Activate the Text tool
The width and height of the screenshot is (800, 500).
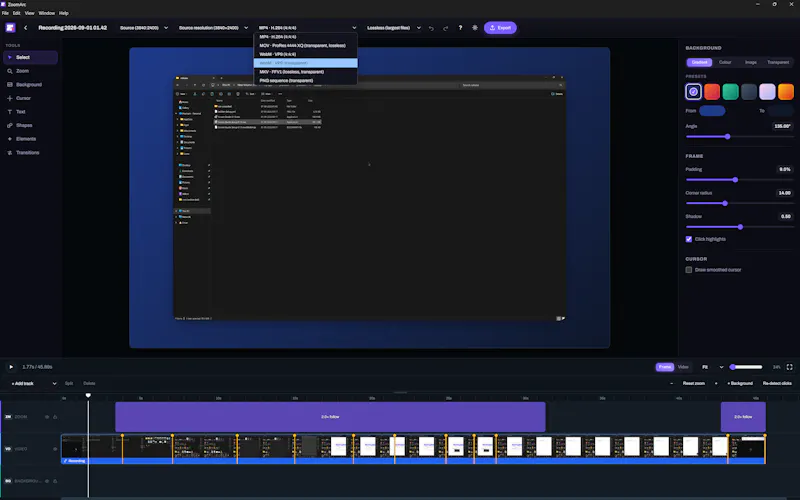click(30, 112)
